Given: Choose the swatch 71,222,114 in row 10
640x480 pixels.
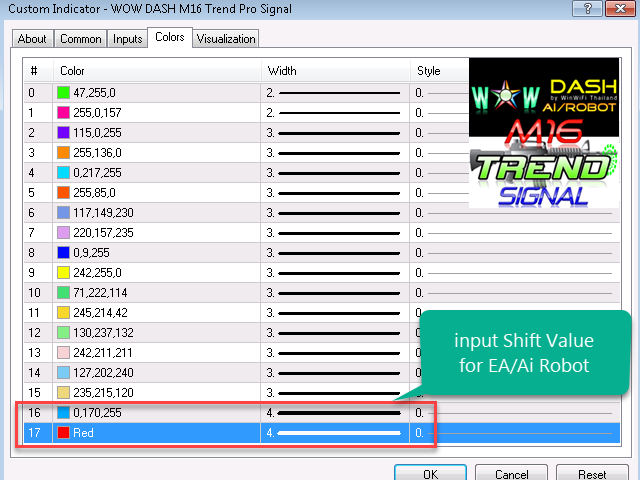Looking at the screenshot, I should (x=63, y=293).
